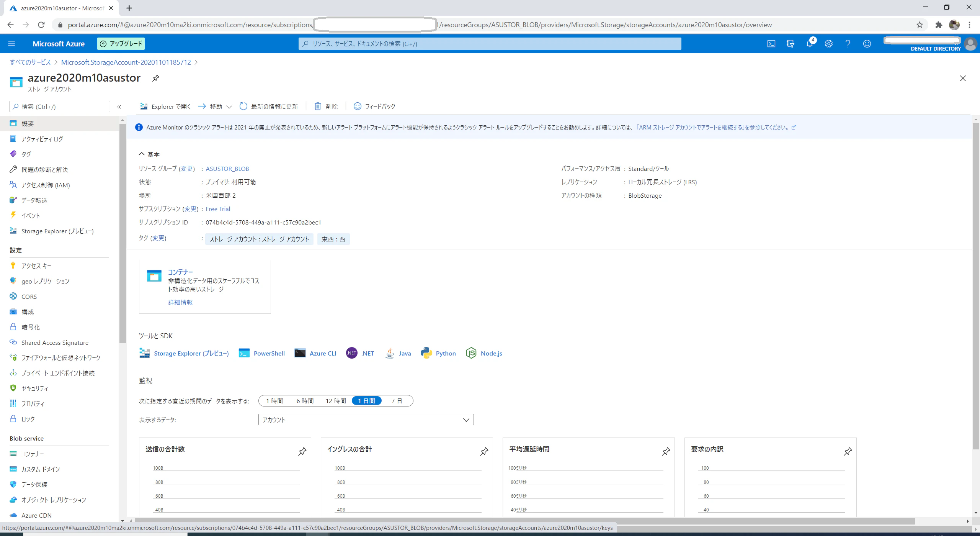Go to すべてのサービス breadcrumb
This screenshot has height=536, width=980.
30,62
